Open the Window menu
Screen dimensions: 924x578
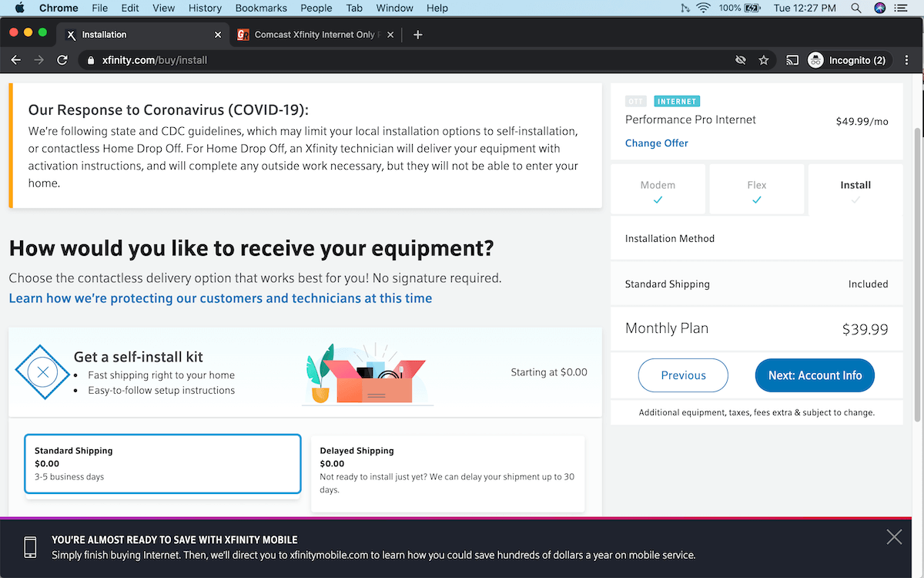pos(394,8)
